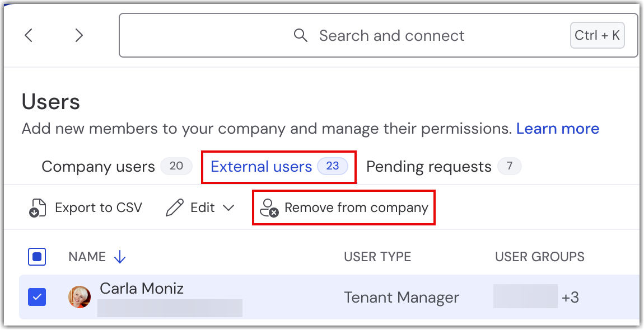
Task: Uncheck the Carla Moniz row checkbox
Action: [x=37, y=297]
